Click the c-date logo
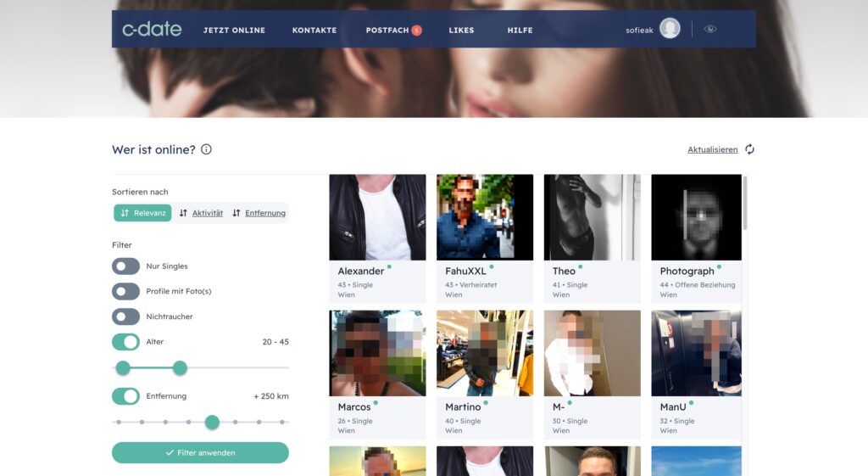The height and width of the screenshot is (476, 868). pyautogui.click(x=152, y=29)
